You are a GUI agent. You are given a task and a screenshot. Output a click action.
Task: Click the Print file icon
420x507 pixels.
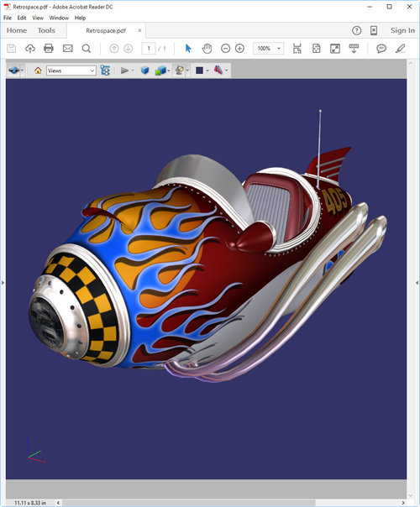49,49
